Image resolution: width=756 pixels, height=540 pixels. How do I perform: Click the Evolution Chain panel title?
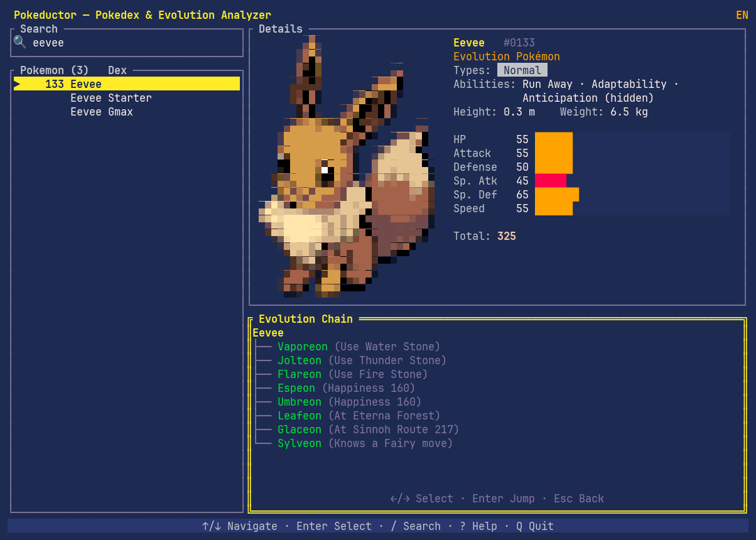[306, 319]
